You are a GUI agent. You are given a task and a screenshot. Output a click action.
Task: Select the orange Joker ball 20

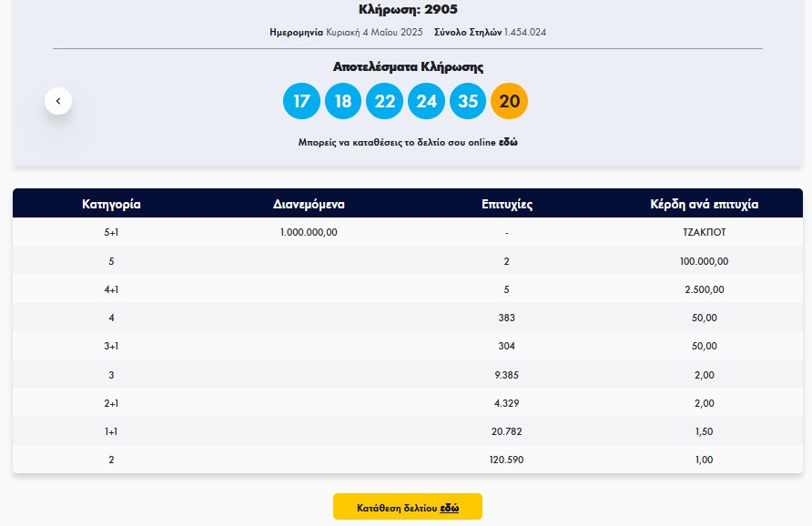click(x=509, y=101)
